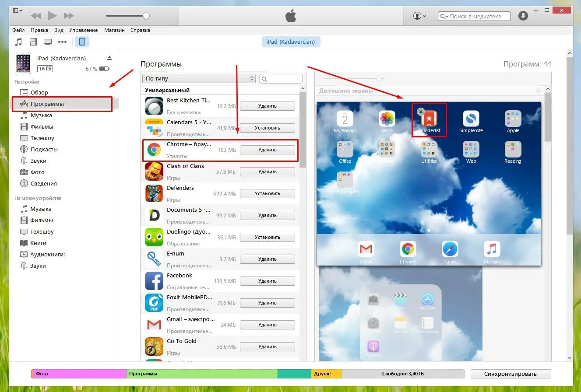The width and height of the screenshot is (581, 392).
Task: Click the Gmail app icon in list
Action: click(154, 325)
